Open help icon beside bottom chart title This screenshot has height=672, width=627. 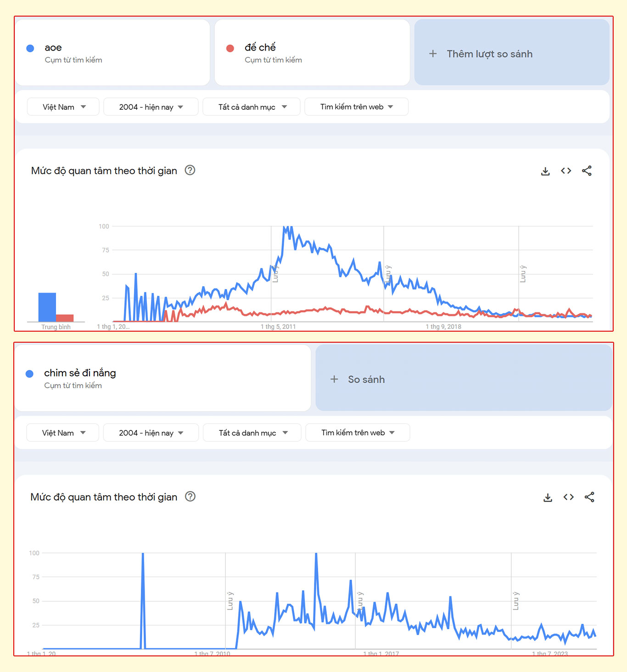[x=190, y=497]
